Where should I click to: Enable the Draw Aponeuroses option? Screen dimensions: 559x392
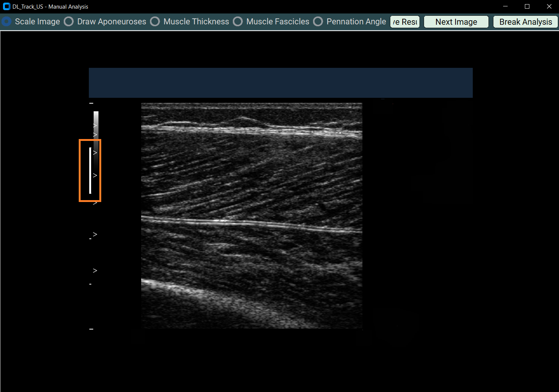point(69,22)
